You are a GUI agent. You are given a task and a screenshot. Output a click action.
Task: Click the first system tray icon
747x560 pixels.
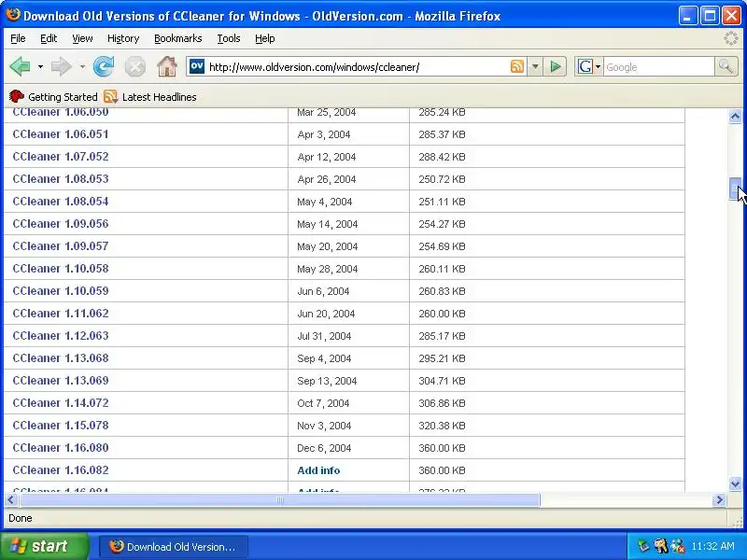click(643, 546)
